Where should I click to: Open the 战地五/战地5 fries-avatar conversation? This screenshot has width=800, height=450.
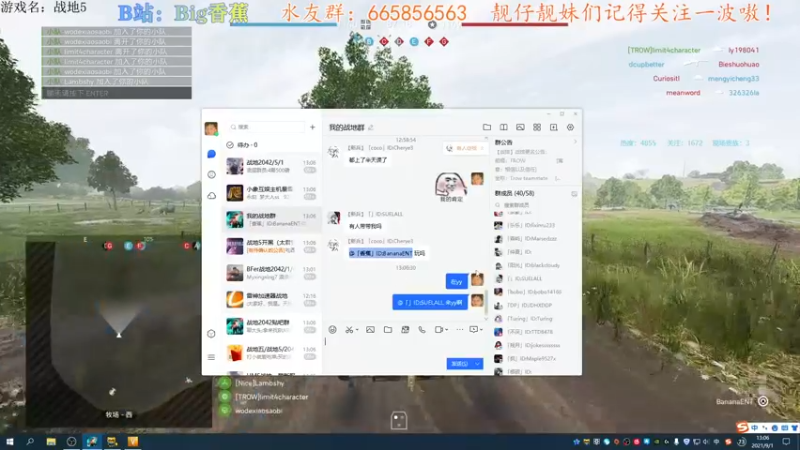(x=272, y=352)
